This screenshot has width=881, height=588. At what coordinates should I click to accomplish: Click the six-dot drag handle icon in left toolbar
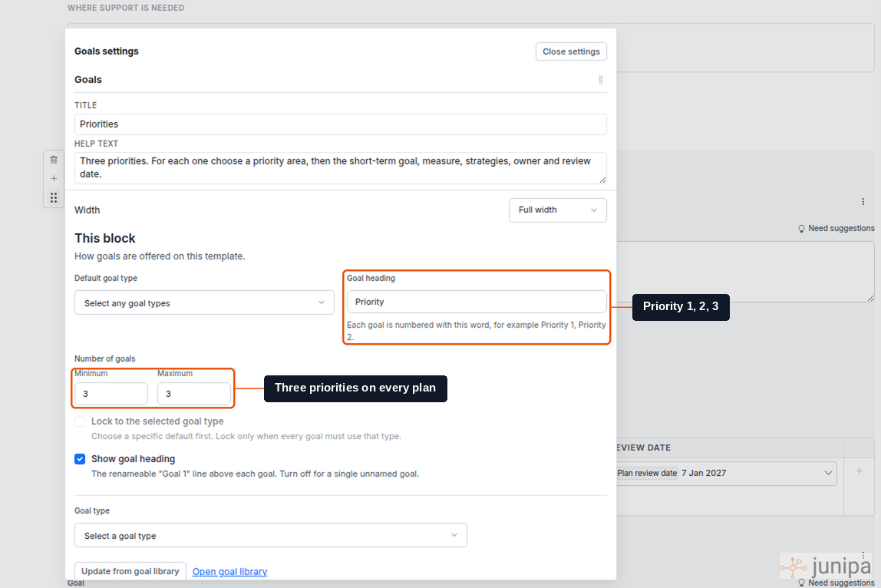[54, 198]
